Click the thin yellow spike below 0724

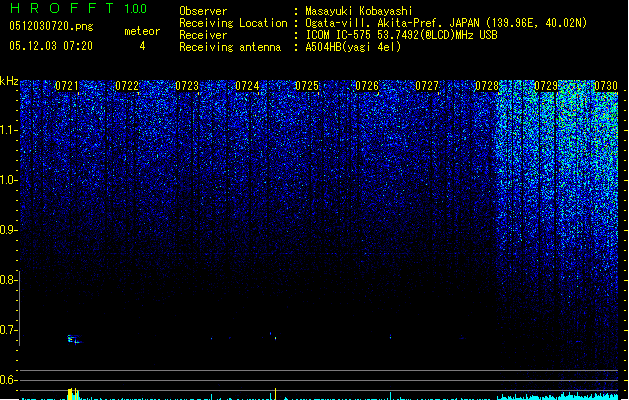[276, 394]
